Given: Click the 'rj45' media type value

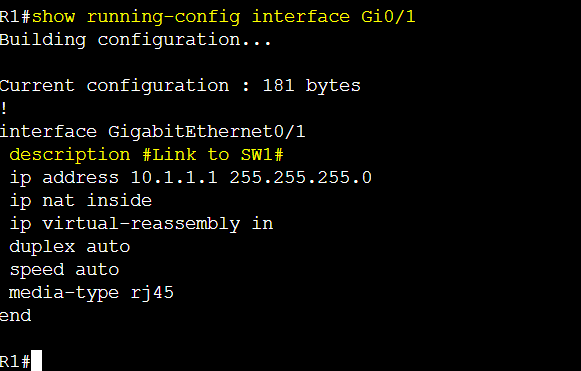Looking at the screenshot, I should coord(152,293).
